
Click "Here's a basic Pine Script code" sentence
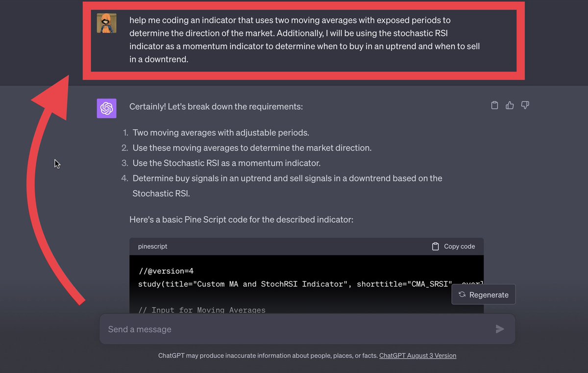click(x=241, y=220)
